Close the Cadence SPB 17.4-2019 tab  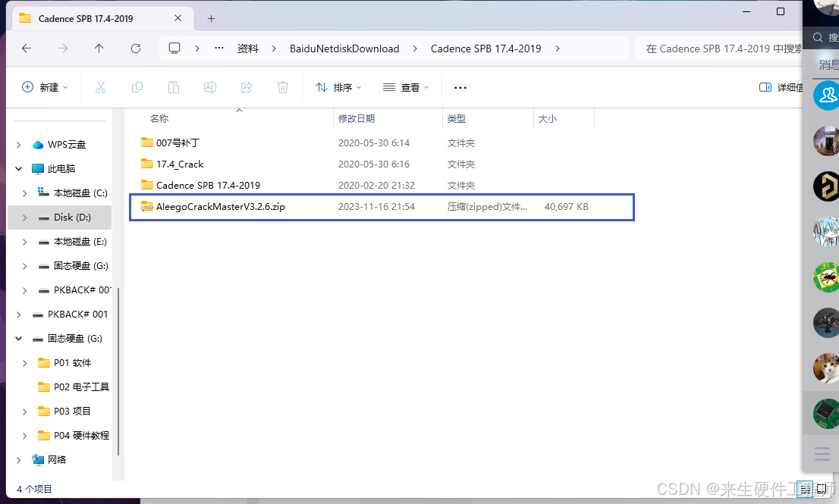(x=178, y=18)
